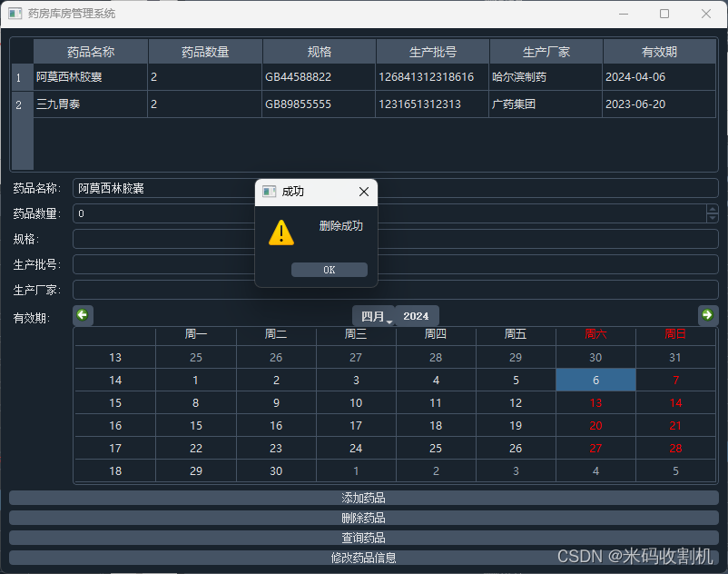Navigate to the previous month with the green arrow
This screenshot has width=728, height=574.
[x=83, y=315]
